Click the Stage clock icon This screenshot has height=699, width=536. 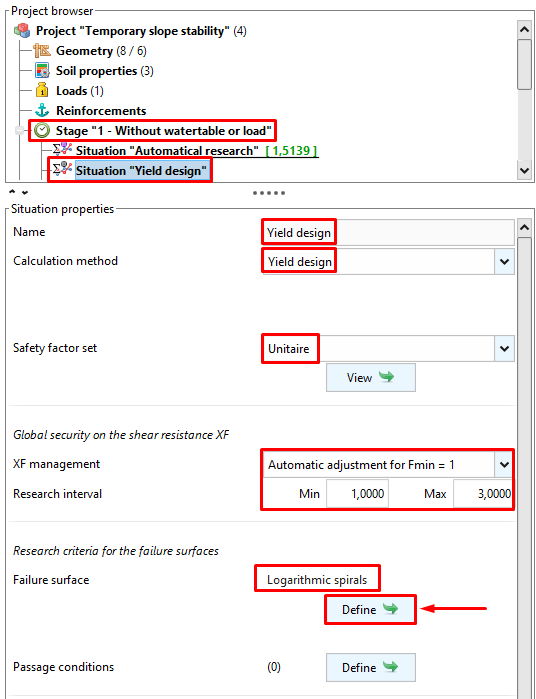pyautogui.click(x=42, y=131)
